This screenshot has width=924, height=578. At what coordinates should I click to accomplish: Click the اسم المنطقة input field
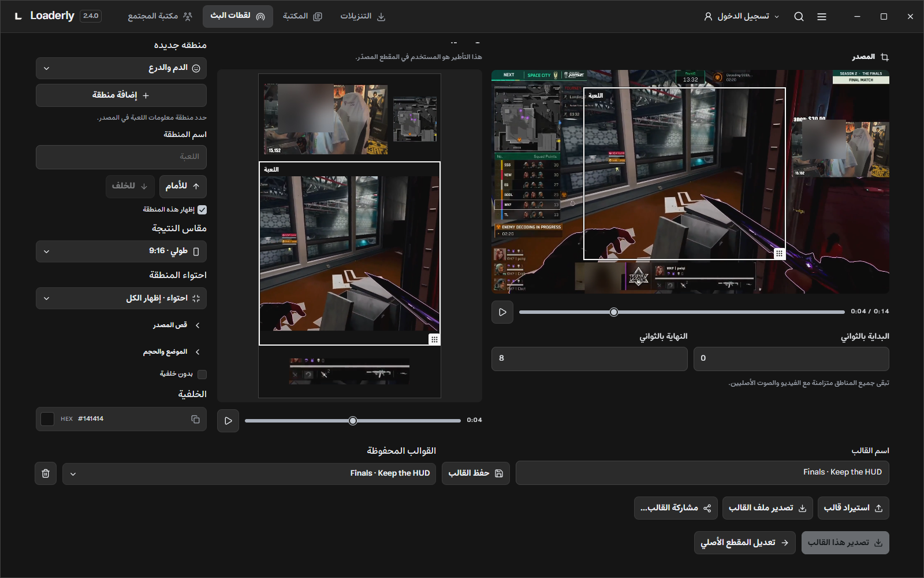point(121,157)
